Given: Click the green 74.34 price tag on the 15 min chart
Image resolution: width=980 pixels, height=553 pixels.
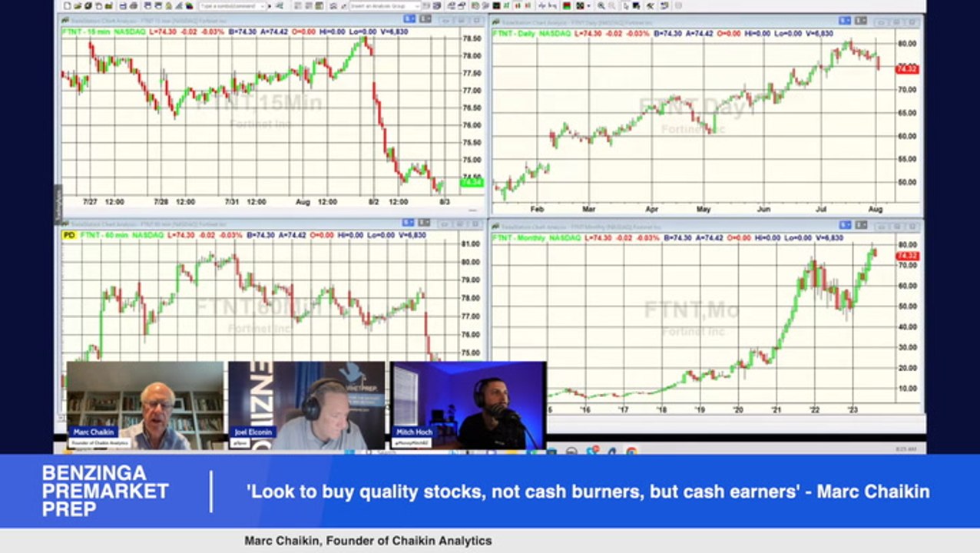Looking at the screenshot, I should tap(471, 182).
